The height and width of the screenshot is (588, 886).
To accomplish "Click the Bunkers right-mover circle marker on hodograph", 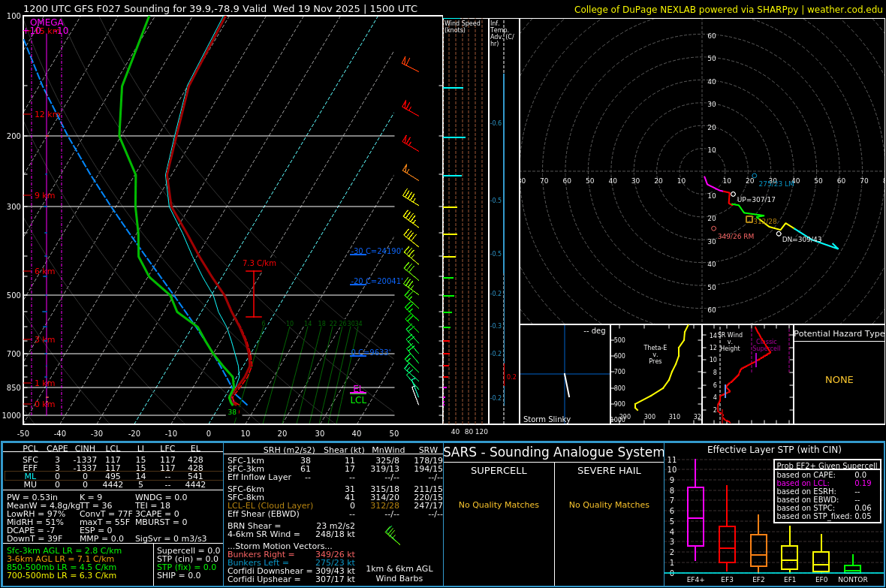I will 713,228.
